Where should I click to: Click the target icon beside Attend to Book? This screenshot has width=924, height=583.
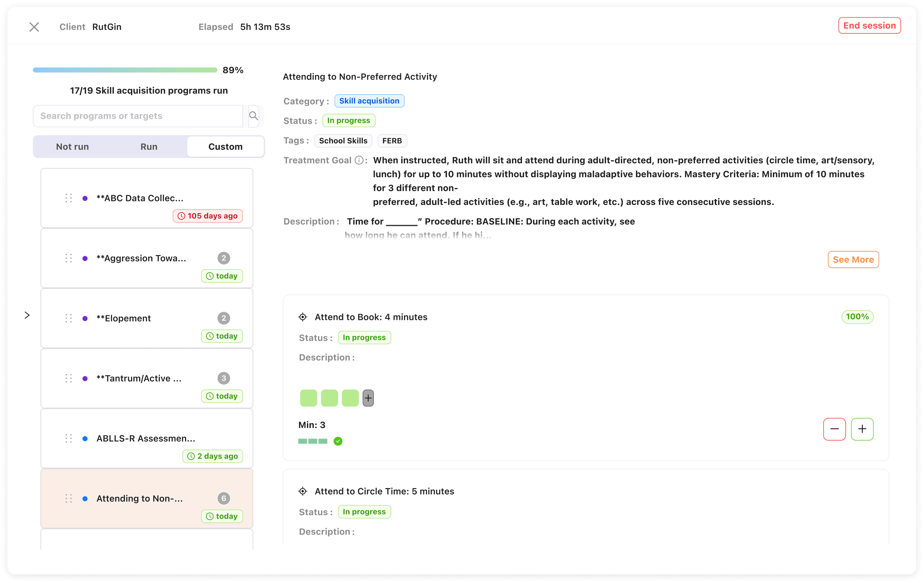[x=303, y=317]
